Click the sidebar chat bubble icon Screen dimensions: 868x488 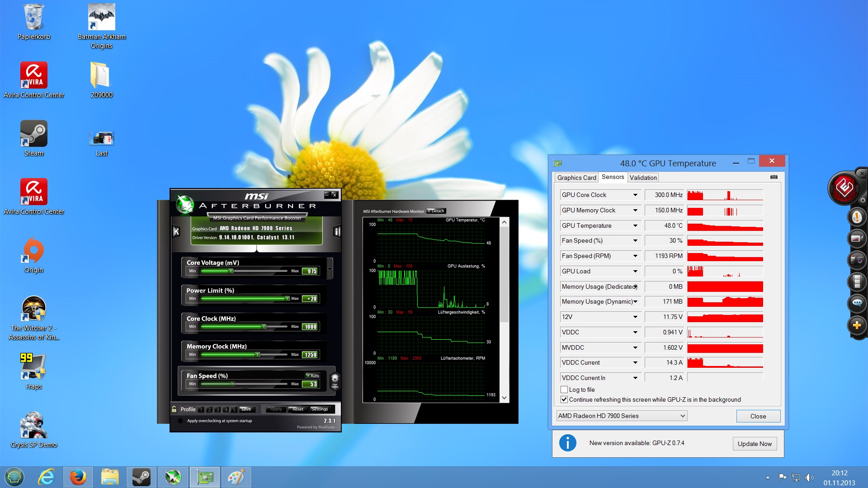click(x=856, y=303)
